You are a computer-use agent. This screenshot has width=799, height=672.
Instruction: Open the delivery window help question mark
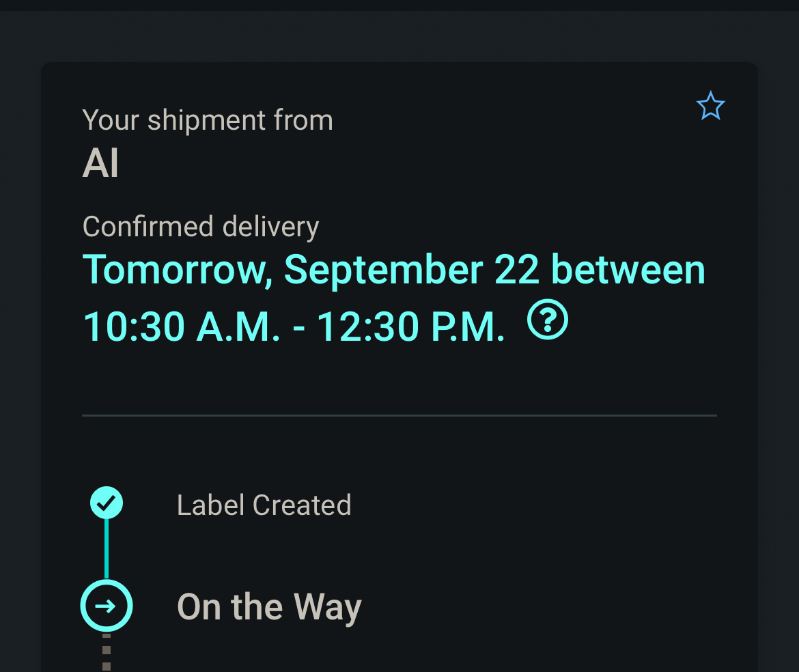(x=548, y=321)
